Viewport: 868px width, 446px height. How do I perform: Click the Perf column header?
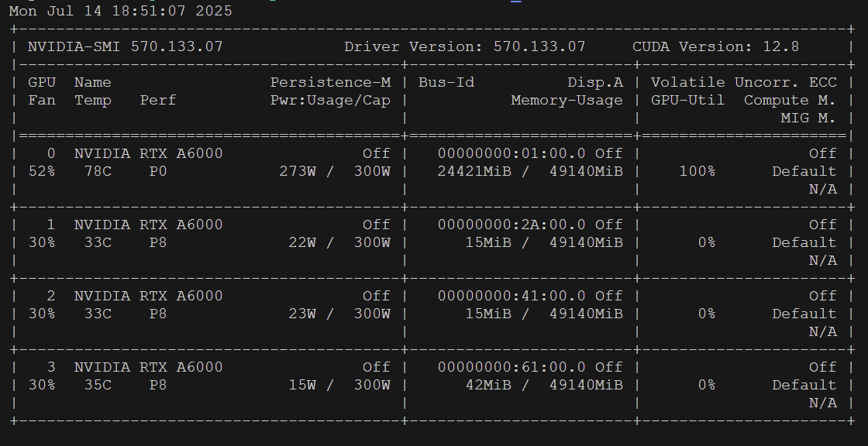(x=158, y=100)
